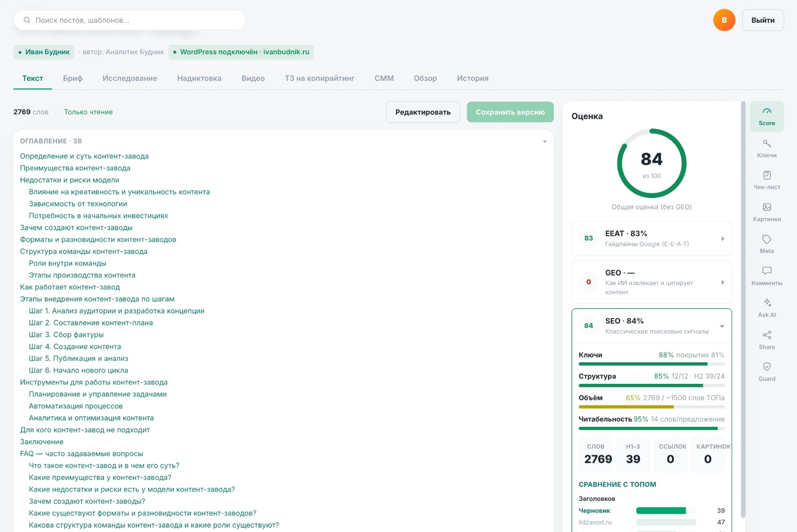
Task: Go to Роли внутри команды heading
Action: (x=67, y=263)
